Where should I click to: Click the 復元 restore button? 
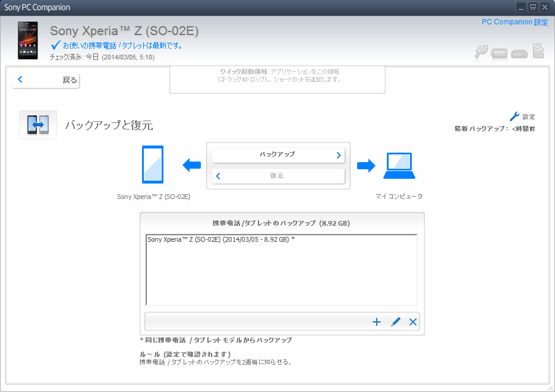click(x=278, y=176)
